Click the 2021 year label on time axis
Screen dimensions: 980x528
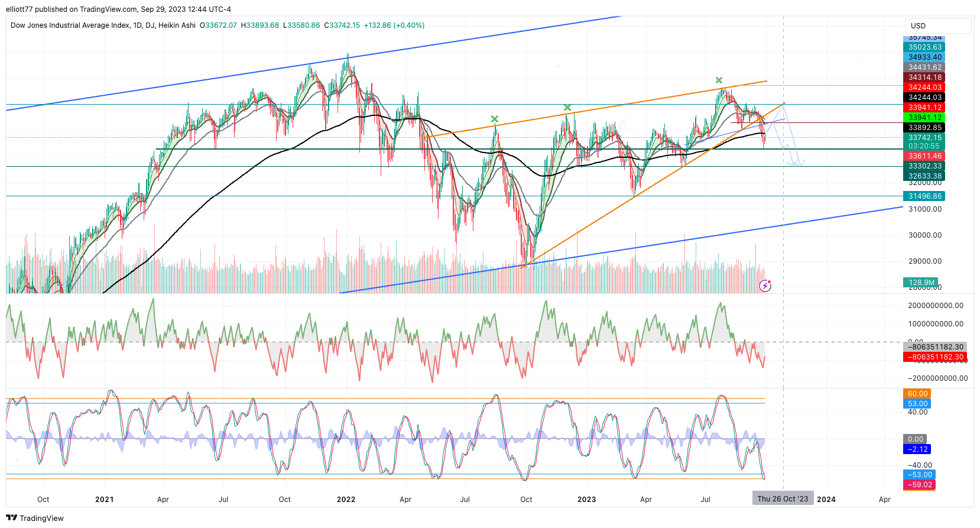(x=105, y=500)
